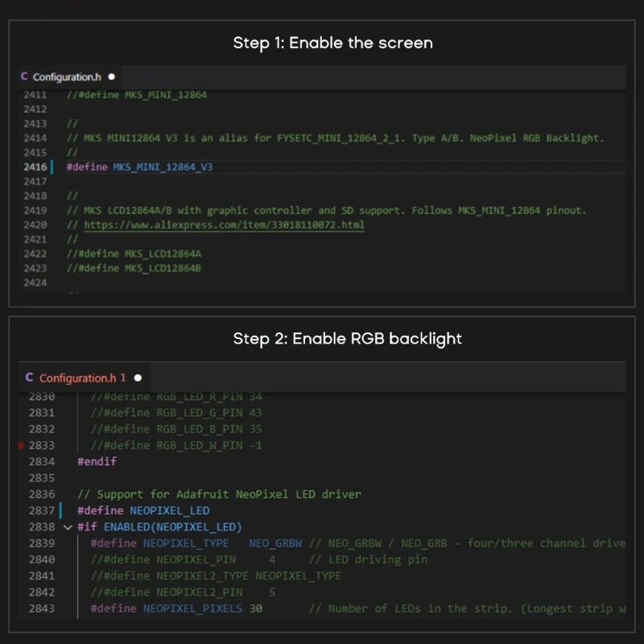Click C file icon on lower tab
The width and height of the screenshot is (644, 644).
(29, 378)
